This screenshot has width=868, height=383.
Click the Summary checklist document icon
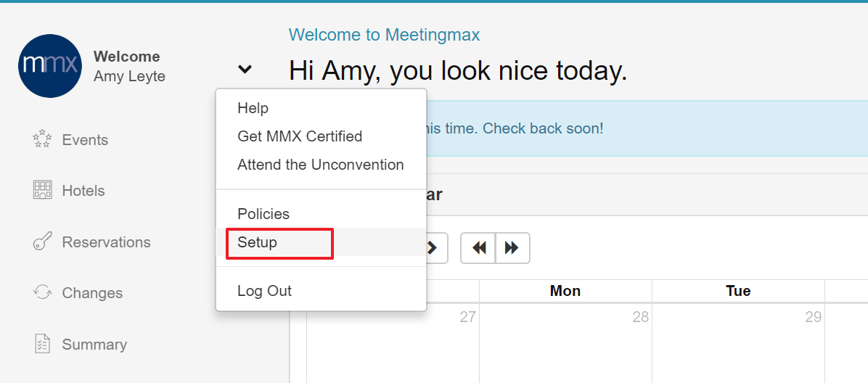click(43, 344)
